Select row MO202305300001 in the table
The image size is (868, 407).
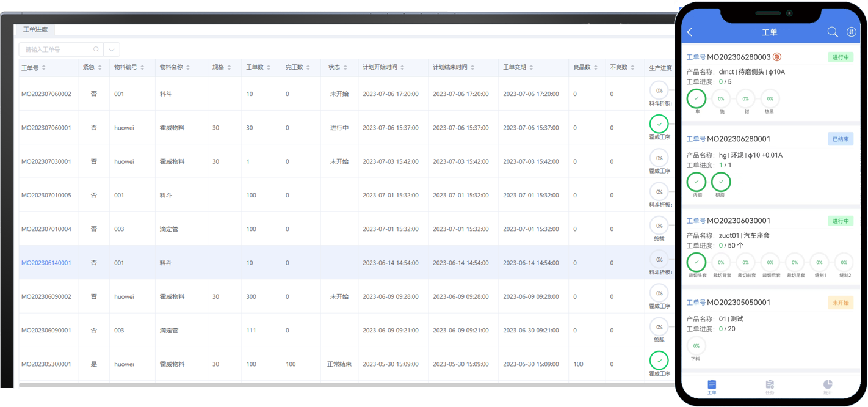[347, 364]
